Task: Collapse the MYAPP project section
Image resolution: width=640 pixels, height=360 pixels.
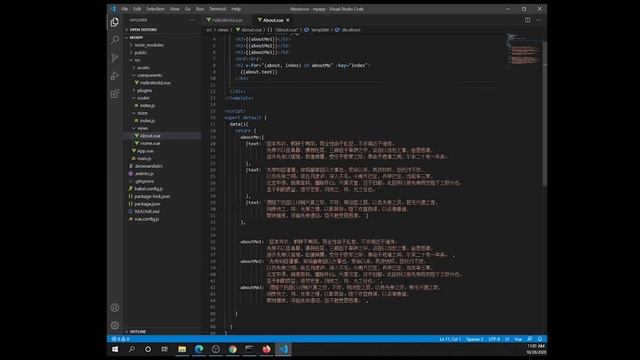Action: coord(162,37)
